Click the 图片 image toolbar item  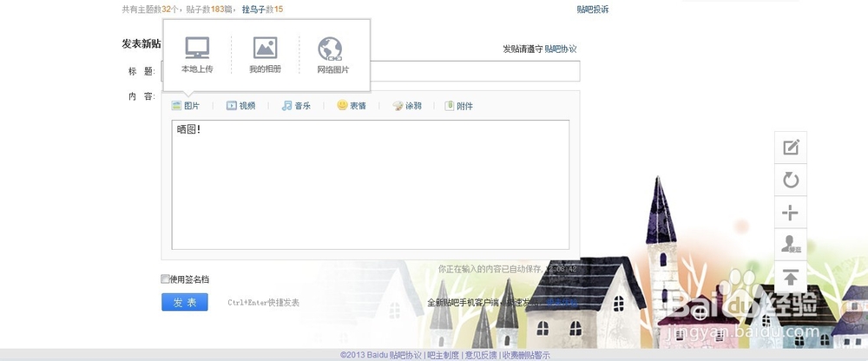click(186, 106)
